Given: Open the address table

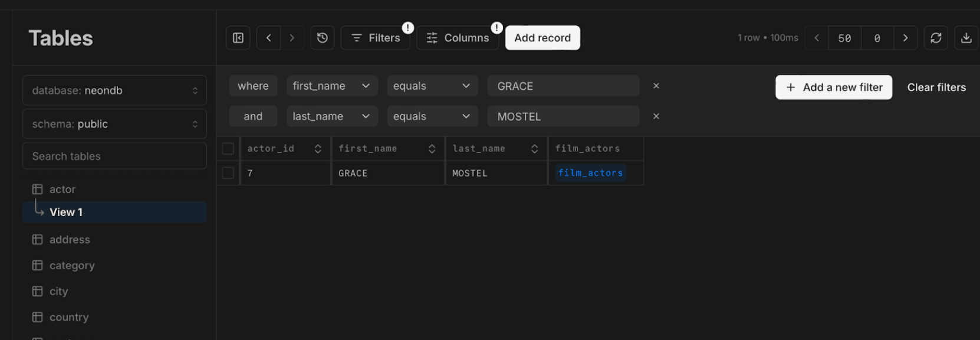Looking at the screenshot, I should tap(70, 240).
